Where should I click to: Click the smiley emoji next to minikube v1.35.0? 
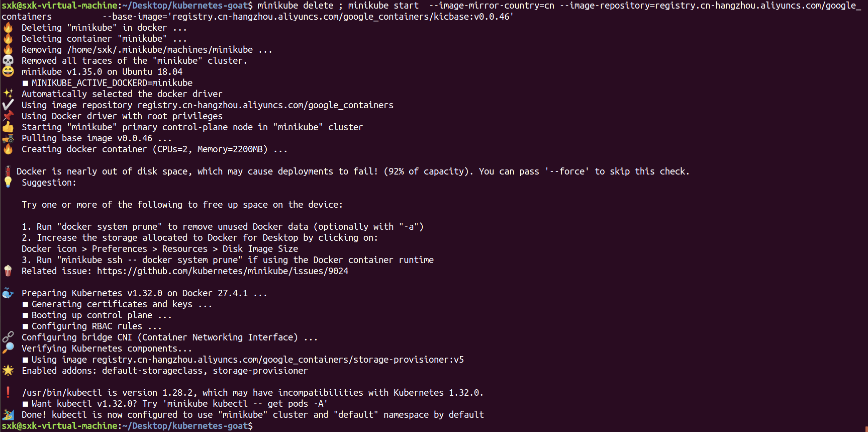coord(8,72)
